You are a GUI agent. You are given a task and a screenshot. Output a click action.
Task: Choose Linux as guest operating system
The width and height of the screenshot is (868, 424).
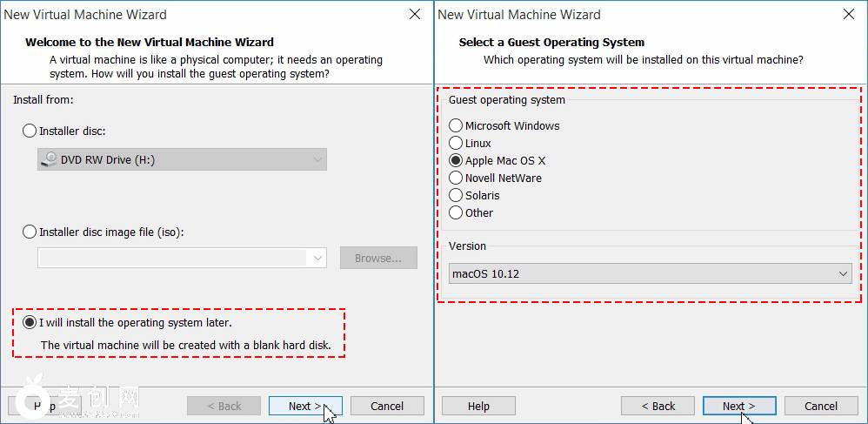point(456,144)
